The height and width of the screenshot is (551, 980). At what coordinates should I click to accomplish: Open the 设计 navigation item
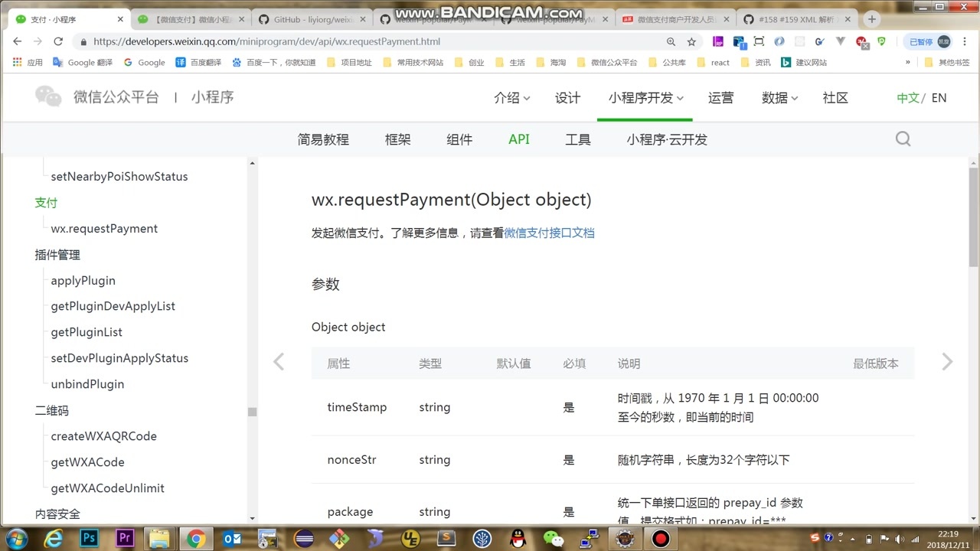[567, 97]
